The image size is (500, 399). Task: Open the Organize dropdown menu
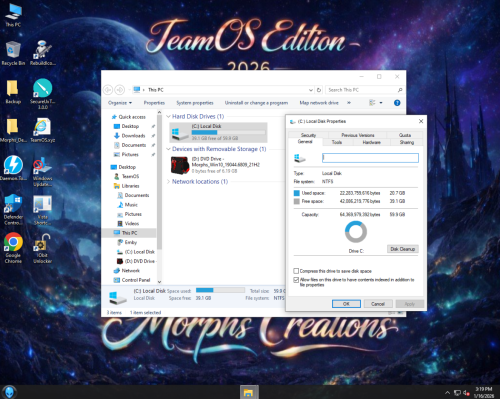tap(120, 103)
